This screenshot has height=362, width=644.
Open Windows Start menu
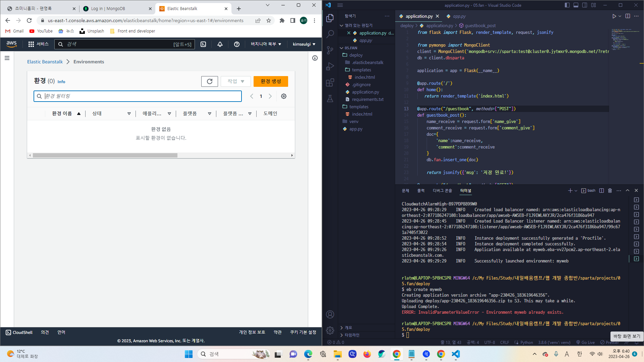click(189, 354)
